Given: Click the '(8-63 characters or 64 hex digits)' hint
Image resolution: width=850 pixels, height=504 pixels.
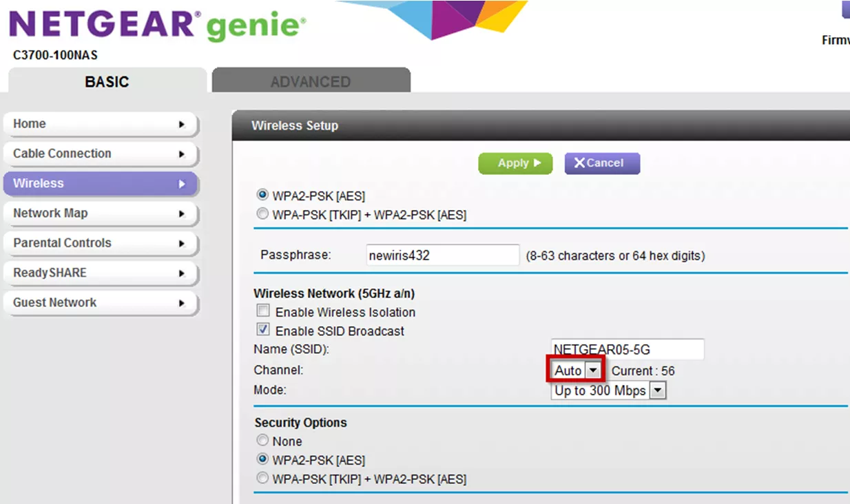Looking at the screenshot, I should (615, 255).
